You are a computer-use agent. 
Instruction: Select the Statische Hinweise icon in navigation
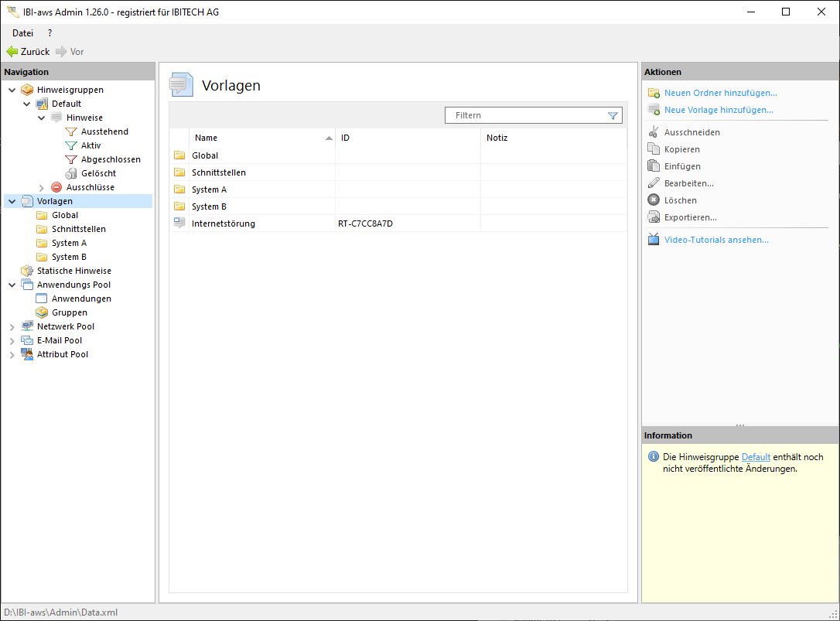(27, 271)
